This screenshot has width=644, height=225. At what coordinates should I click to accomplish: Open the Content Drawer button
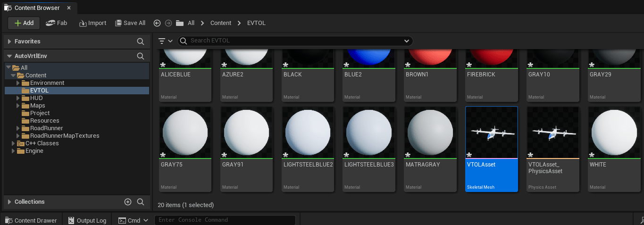click(x=31, y=220)
